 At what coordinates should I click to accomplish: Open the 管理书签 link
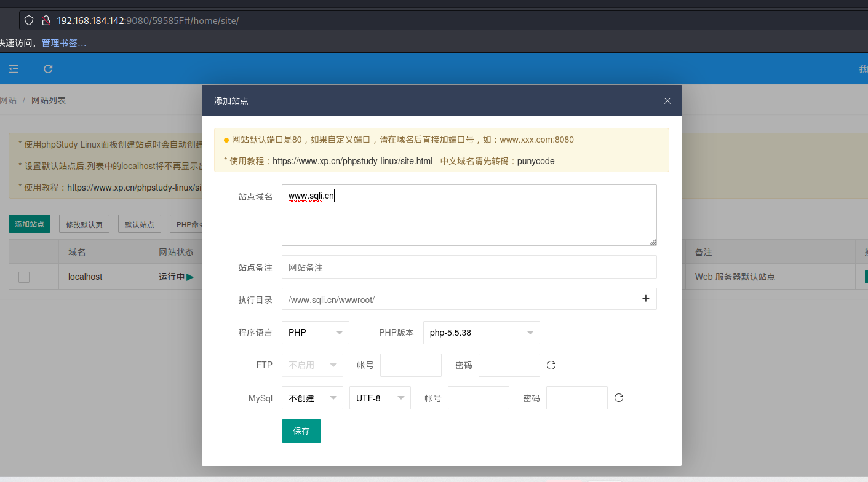point(64,43)
